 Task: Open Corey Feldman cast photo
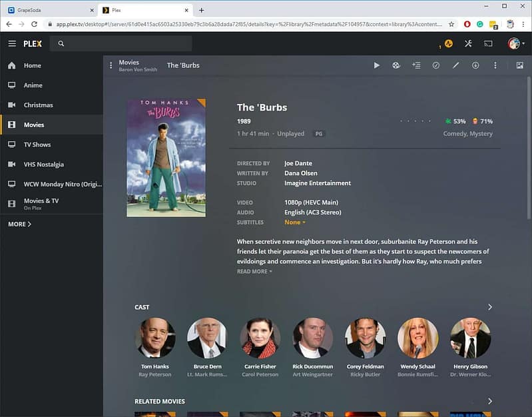tap(366, 338)
